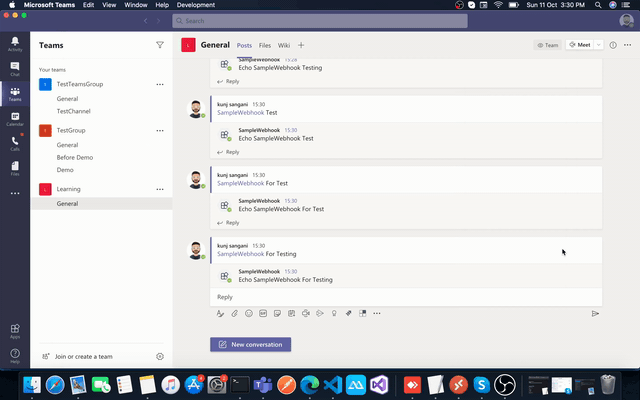Filter the teams list
The image size is (640, 400).
point(160,45)
